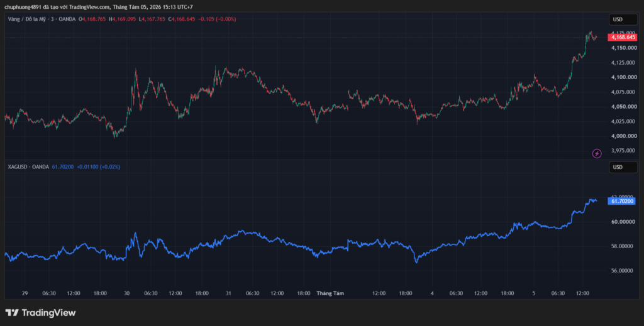
Task: Click the 4,100.000 price axis label
Action: pyautogui.click(x=624, y=77)
